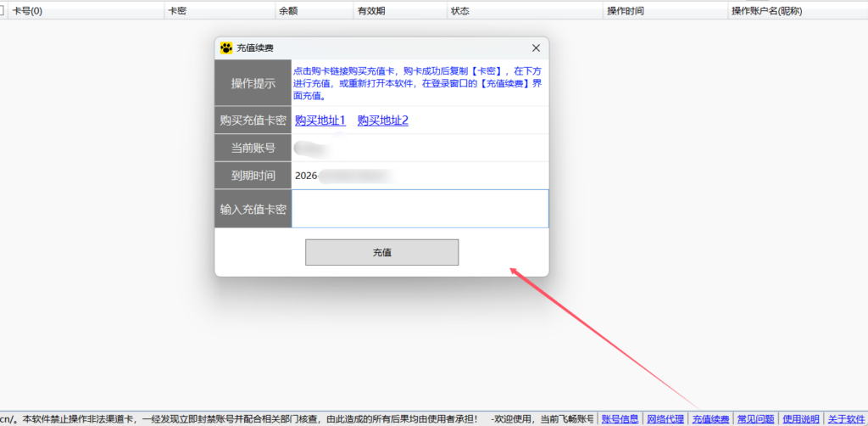Open the 账号信息 status bar link

pos(620,419)
